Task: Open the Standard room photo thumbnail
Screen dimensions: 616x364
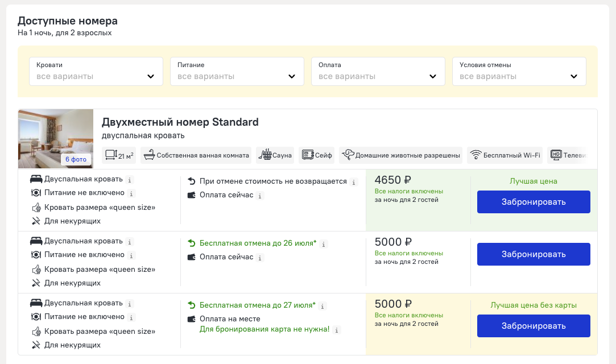Action: pos(55,139)
